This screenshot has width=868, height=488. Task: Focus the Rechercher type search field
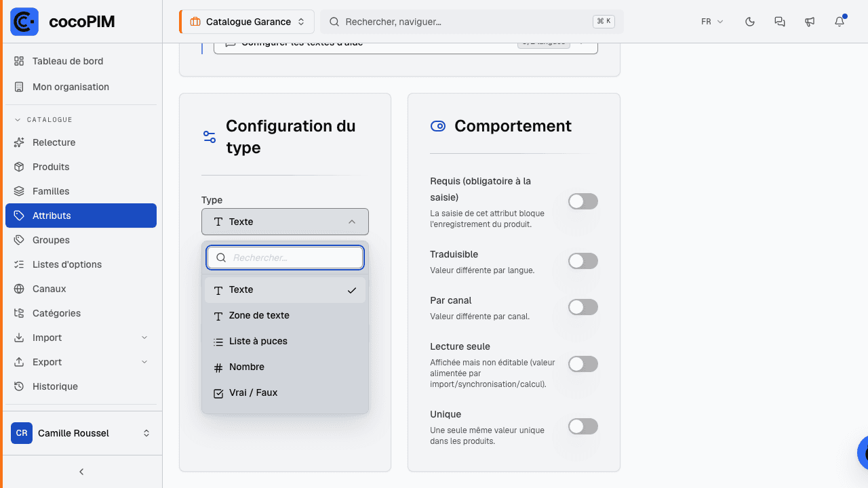(285, 258)
